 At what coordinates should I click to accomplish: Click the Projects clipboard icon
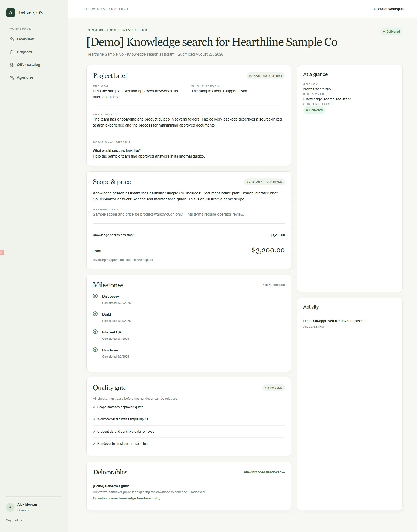(12, 52)
